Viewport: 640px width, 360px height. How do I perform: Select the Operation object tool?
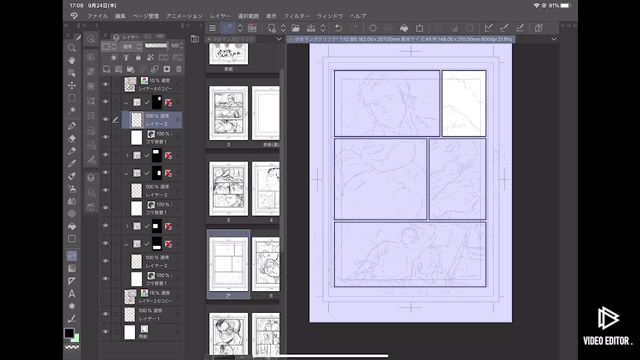tap(72, 73)
